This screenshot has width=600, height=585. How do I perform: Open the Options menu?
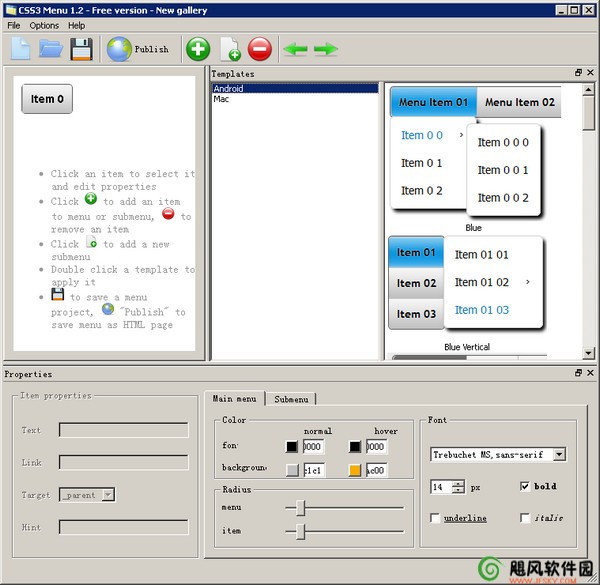(x=44, y=26)
